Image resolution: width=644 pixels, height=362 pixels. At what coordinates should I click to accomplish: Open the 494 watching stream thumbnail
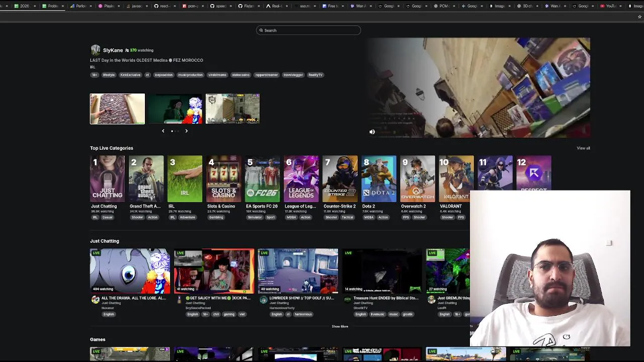[130, 271]
